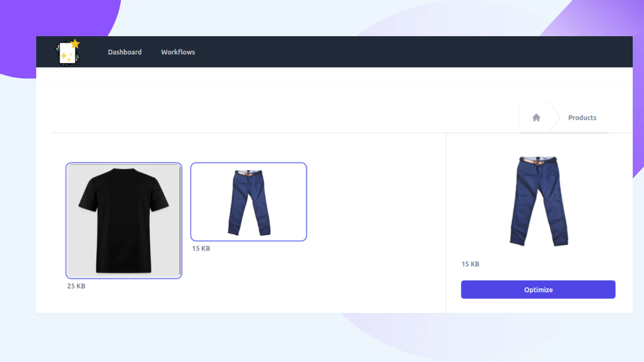Viewport: 644px width, 362px height.
Task: Click the belt on the preview pants
Action: point(538,161)
